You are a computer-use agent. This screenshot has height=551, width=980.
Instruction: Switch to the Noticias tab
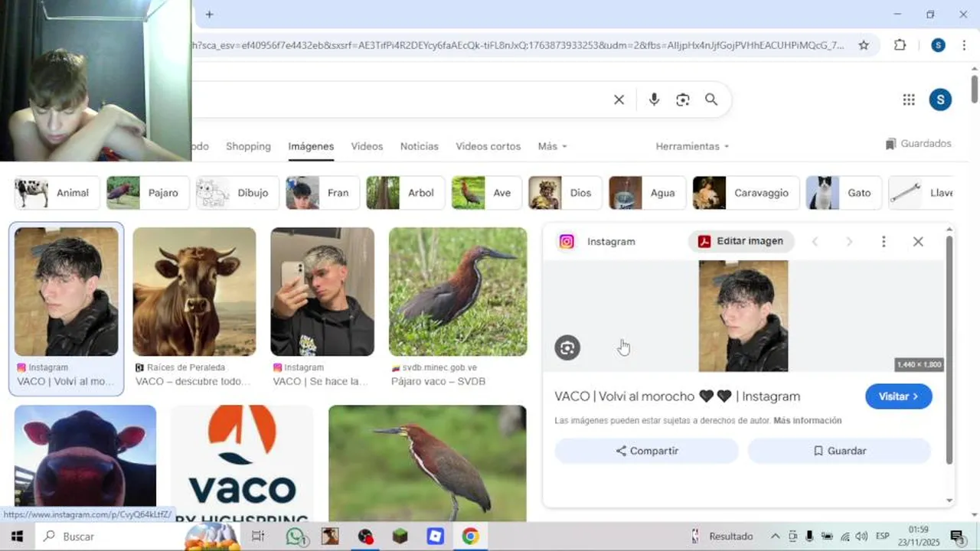pos(420,146)
